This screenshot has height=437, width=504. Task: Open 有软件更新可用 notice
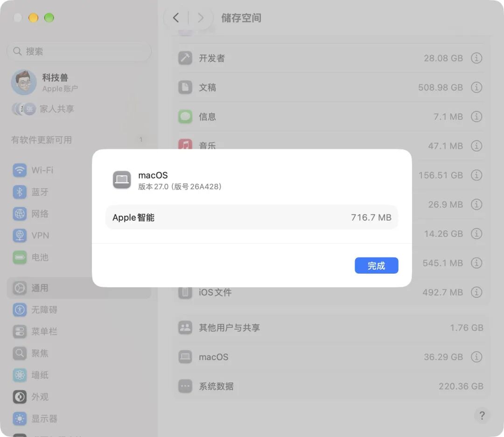click(x=79, y=140)
